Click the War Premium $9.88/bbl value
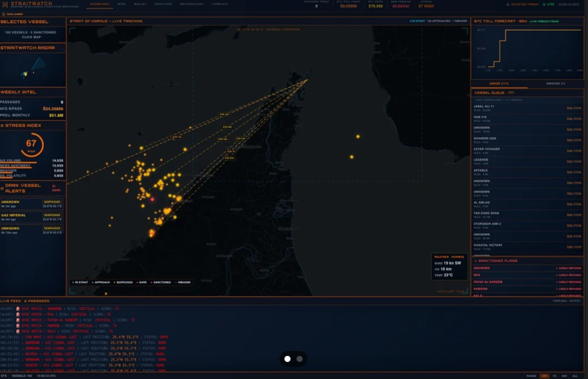The height and width of the screenshot is (379, 588). click(x=401, y=6)
